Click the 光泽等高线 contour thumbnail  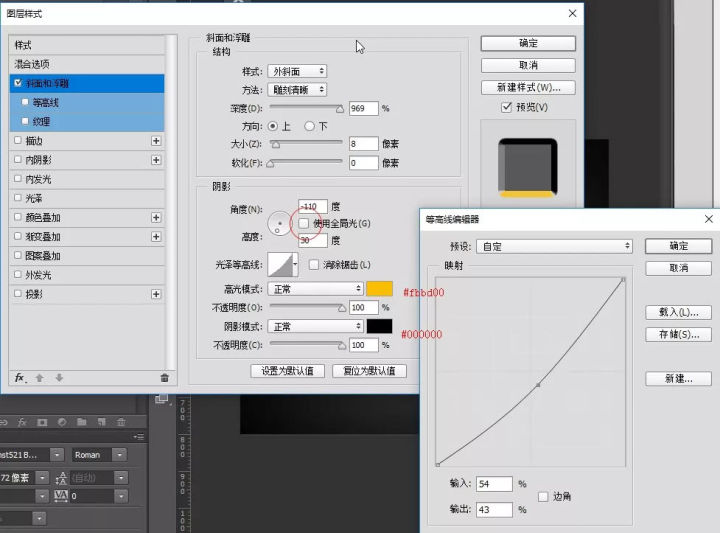(285, 264)
